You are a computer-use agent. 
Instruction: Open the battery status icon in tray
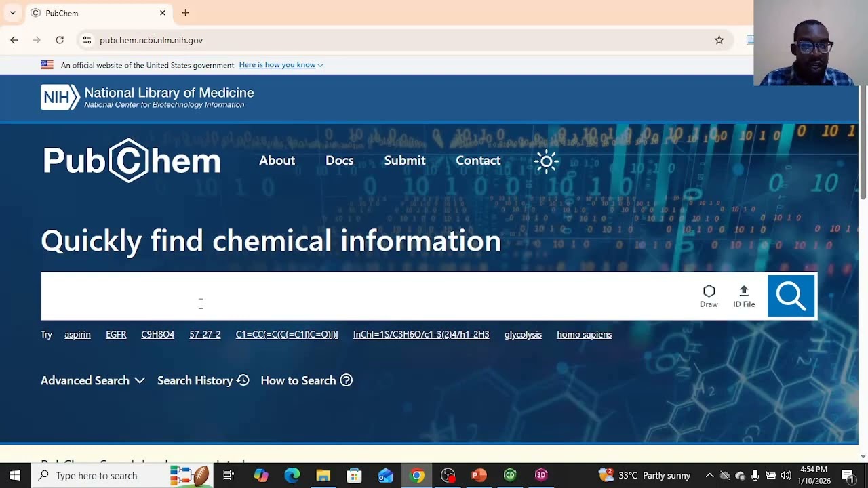point(770,476)
